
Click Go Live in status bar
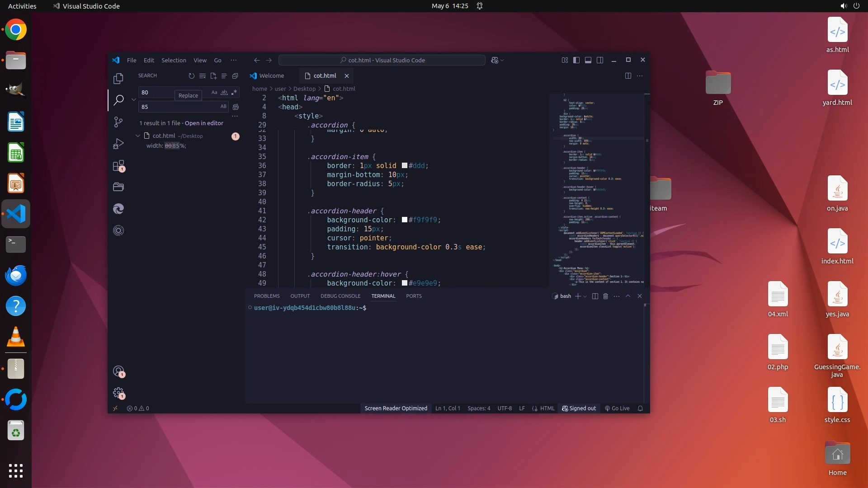pos(617,408)
